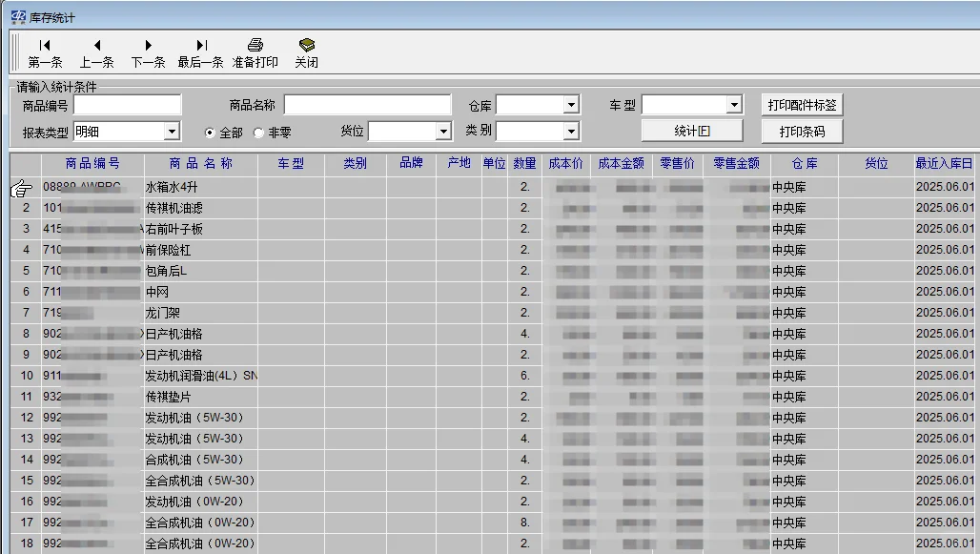Viewport: 980px width, 554px height.
Task: Select the 包角后L cell
Action: (x=200, y=271)
